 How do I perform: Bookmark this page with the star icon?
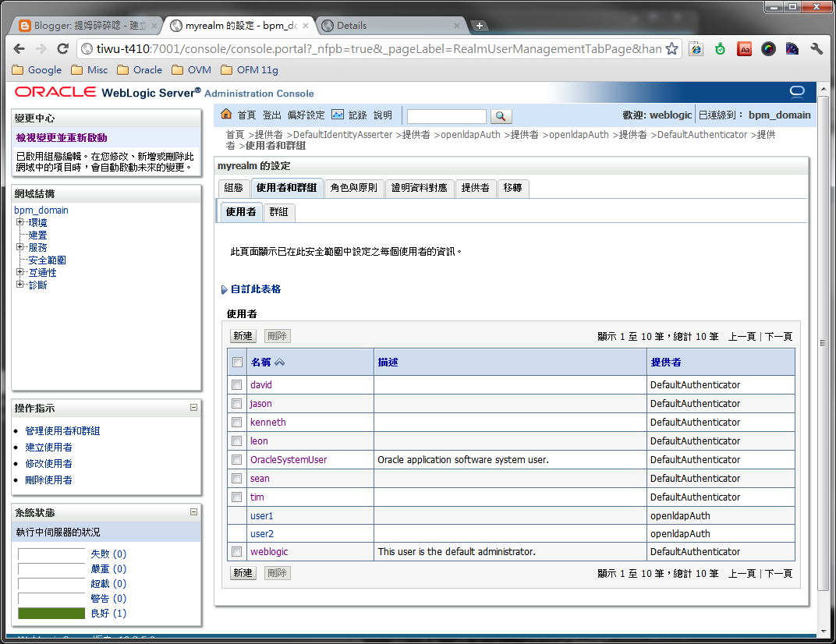coord(671,49)
